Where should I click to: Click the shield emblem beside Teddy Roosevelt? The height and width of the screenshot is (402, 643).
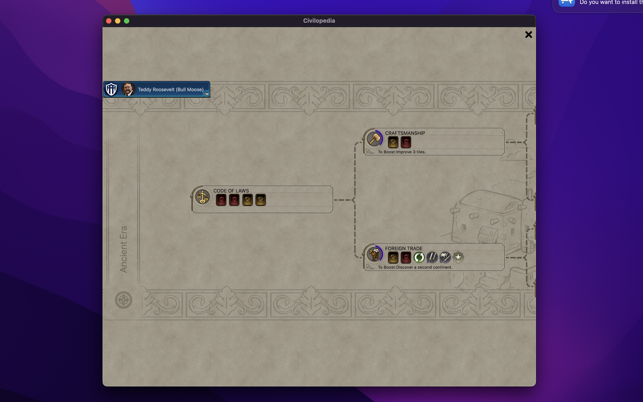112,89
